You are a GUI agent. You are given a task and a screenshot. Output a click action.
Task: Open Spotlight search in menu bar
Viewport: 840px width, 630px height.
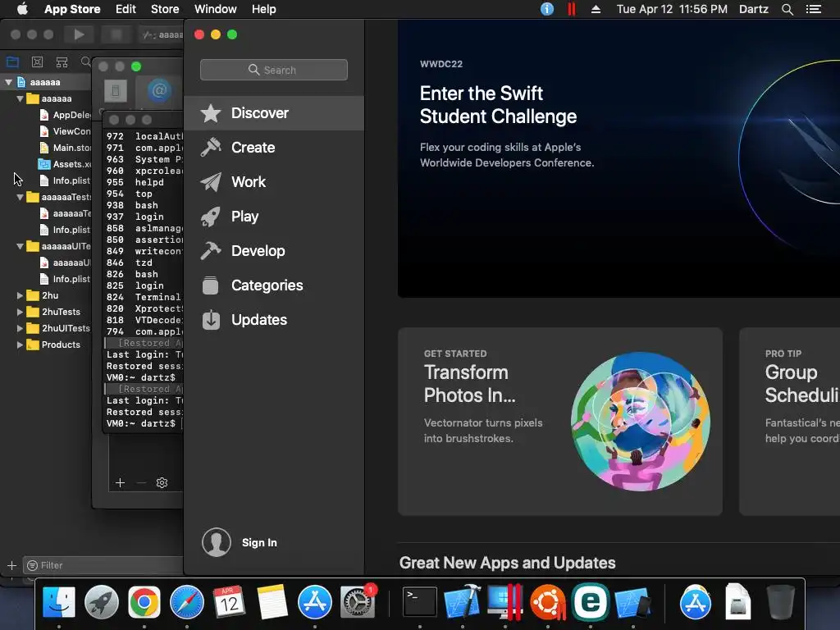tap(787, 9)
